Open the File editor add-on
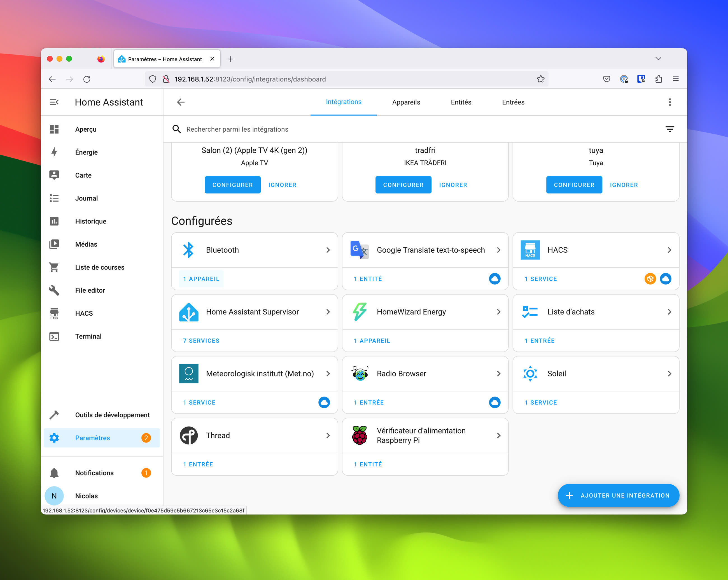Image resolution: width=728 pixels, height=580 pixels. coord(90,290)
